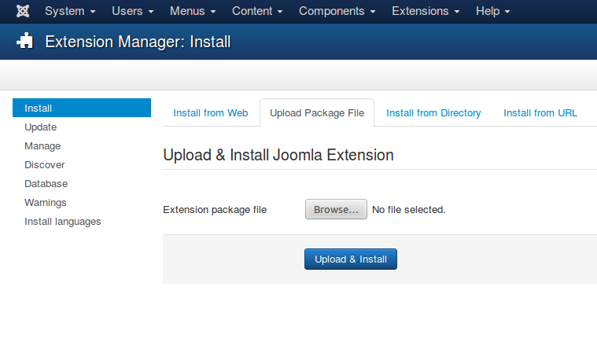
Task: Expand the Components menu
Action: [337, 11]
